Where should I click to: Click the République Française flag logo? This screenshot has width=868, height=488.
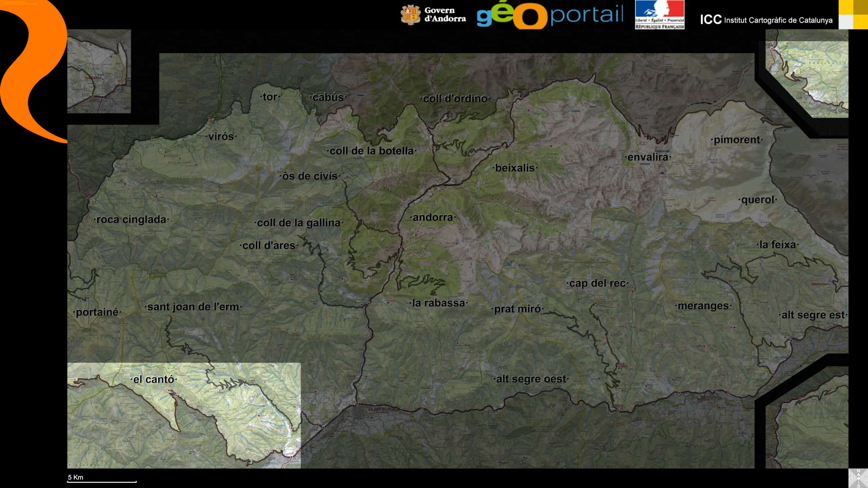pos(659,15)
